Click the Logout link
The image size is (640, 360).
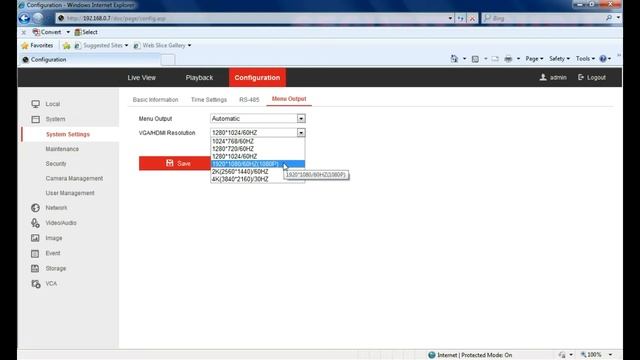[596, 77]
